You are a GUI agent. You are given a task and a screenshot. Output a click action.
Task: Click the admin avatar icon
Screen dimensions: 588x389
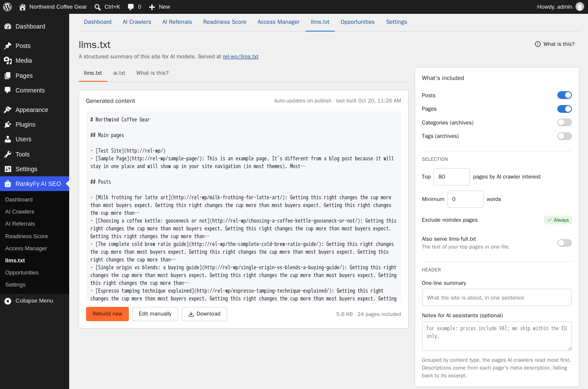(580, 6)
